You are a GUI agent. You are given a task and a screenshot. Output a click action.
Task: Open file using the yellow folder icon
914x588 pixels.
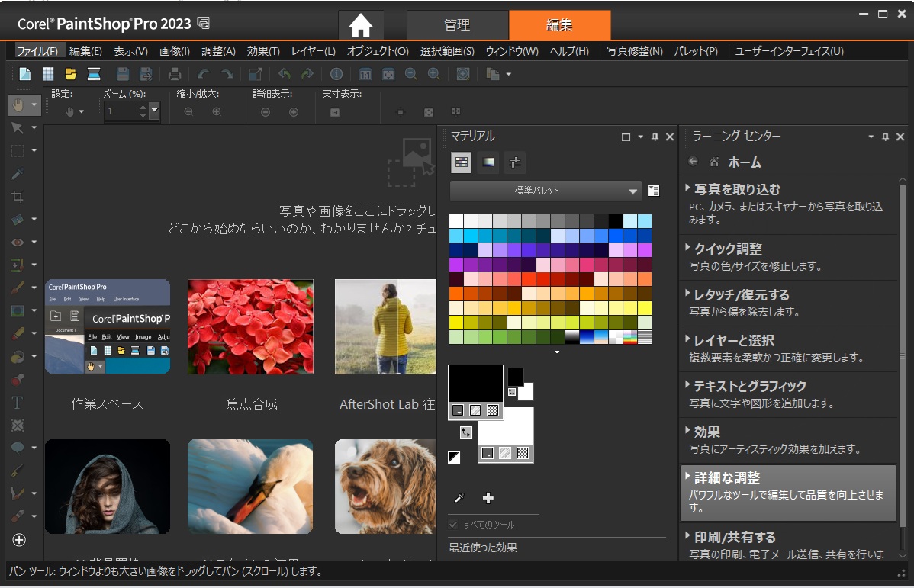click(71, 74)
